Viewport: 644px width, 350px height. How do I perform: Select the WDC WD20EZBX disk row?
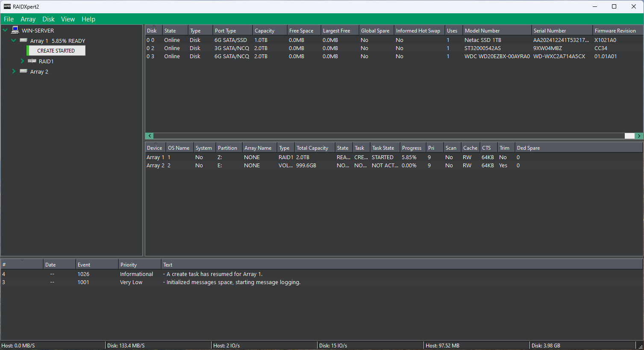pyautogui.click(x=497, y=56)
